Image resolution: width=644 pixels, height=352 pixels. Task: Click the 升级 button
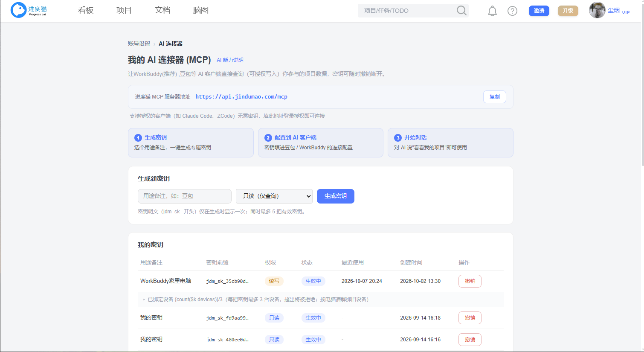pyautogui.click(x=568, y=11)
